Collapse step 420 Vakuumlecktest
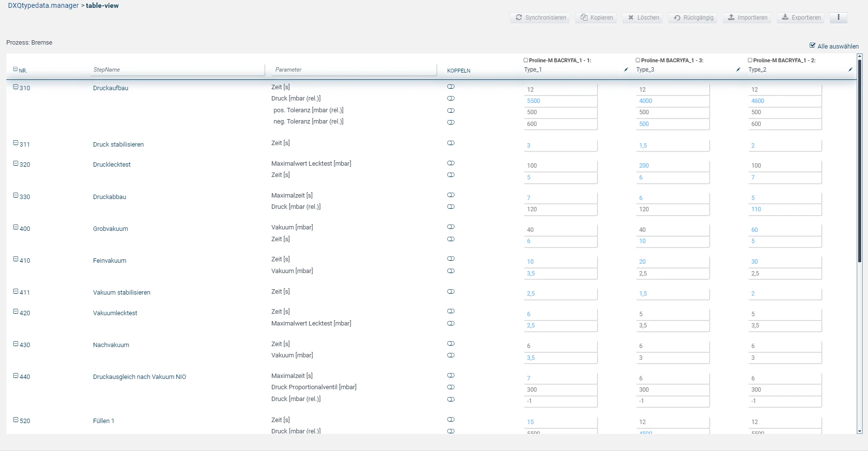Image resolution: width=868 pixels, height=451 pixels. 16,312
